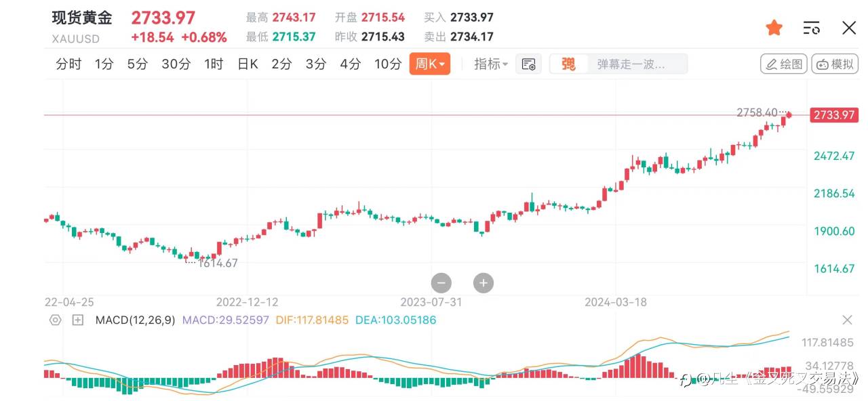Zoom out the chart with minus button
Image resolution: width=868 pixels, height=401 pixels.
(441, 283)
